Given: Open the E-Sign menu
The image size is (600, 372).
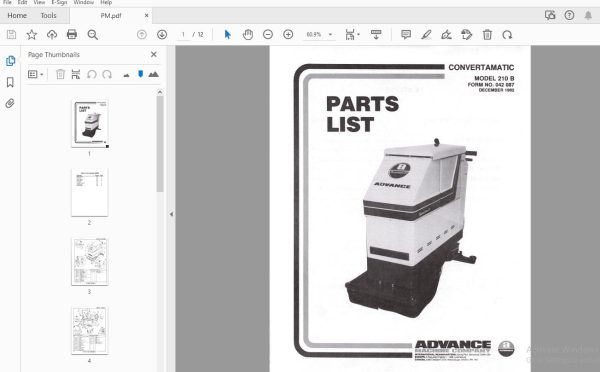Looking at the screenshot, I should (59, 2).
